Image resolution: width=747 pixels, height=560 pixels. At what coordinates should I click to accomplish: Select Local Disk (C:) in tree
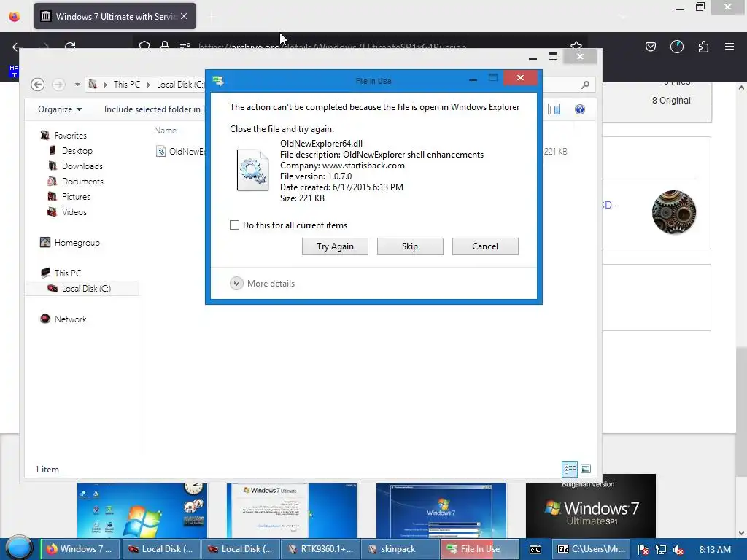(82, 289)
